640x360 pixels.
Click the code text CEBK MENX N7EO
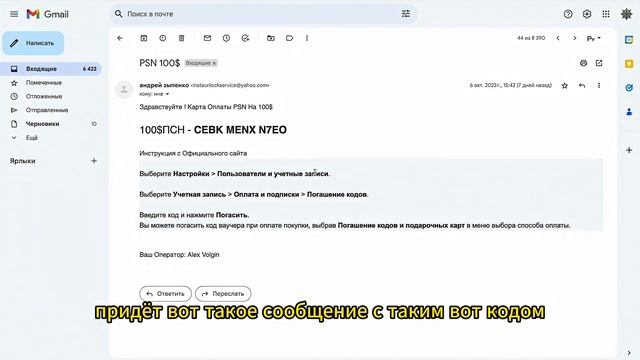tap(240, 130)
